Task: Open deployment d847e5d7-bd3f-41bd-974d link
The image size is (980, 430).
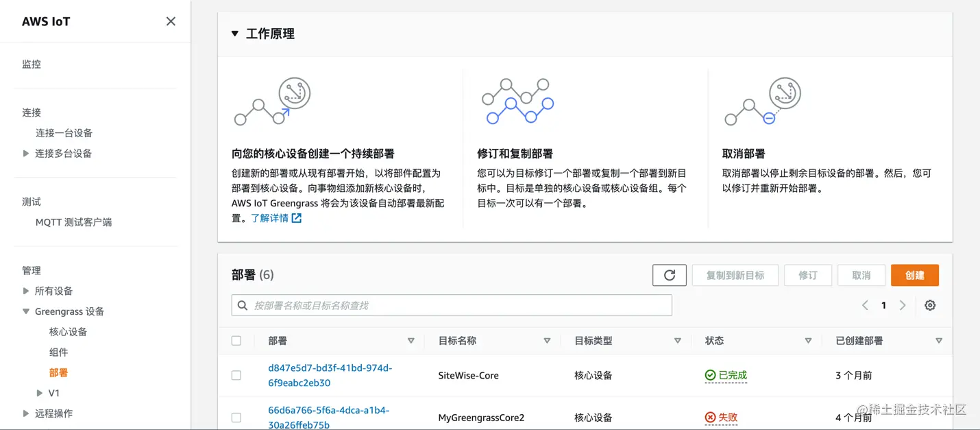Action: pos(330,375)
